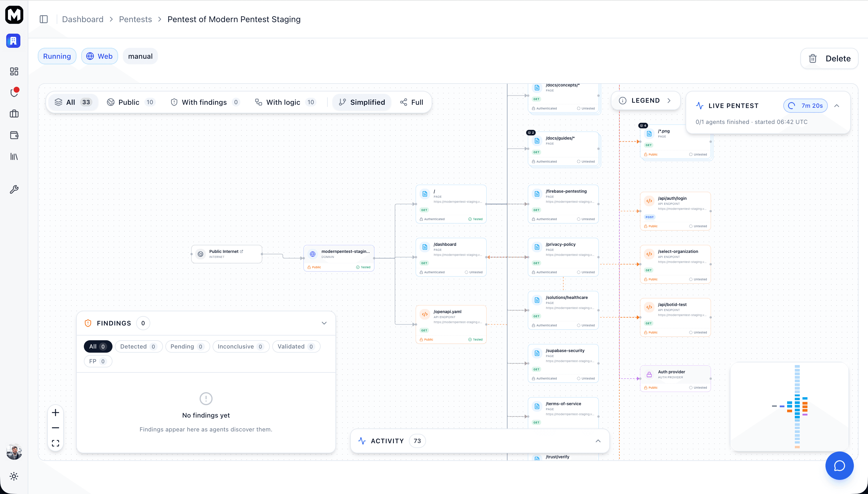Click the modernpentest-staging domain globe icon
Screen dimensions: 868x494
[313, 254]
